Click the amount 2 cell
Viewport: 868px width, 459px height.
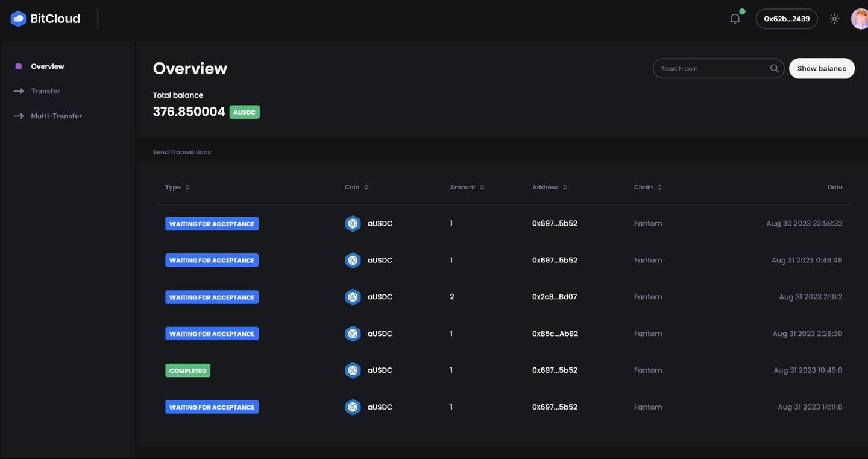point(452,297)
